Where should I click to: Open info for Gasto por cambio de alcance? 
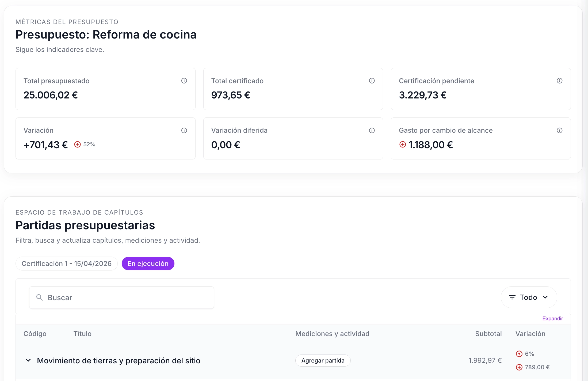[560, 130]
